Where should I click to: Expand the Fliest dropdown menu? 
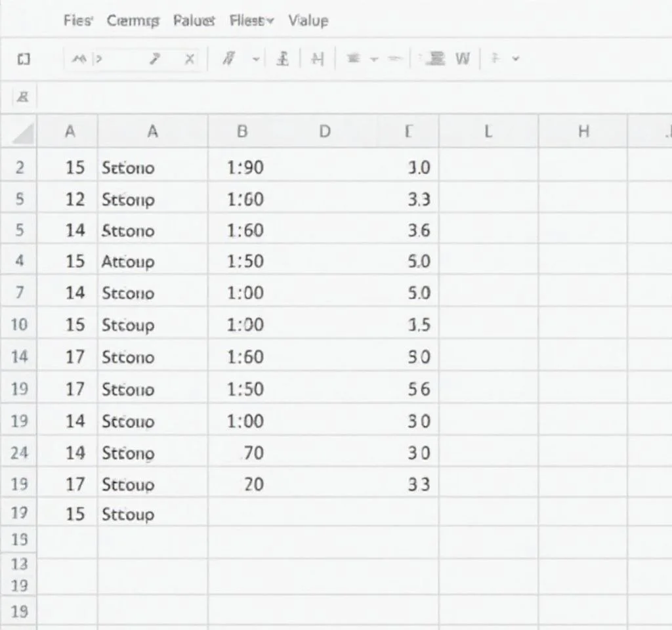(251, 21)
